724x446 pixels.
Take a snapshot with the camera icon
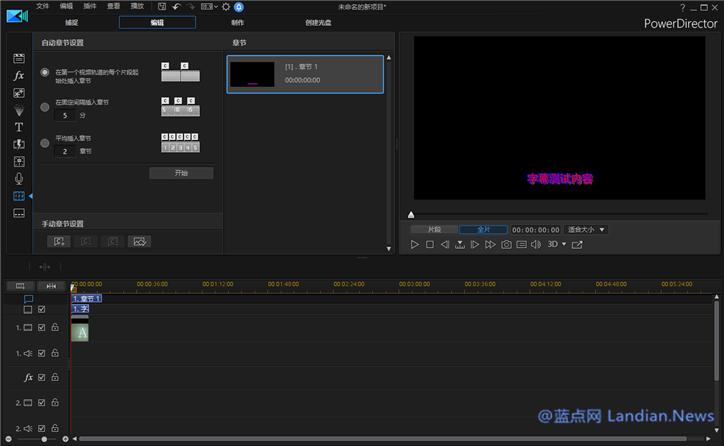point(506,244)
